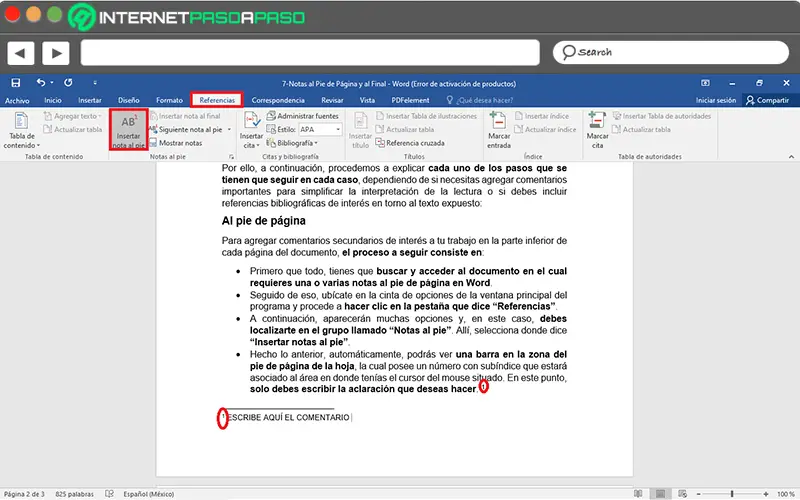Click Actualizar índice
The image size is (800, 500).
click(x=545, y=130)
